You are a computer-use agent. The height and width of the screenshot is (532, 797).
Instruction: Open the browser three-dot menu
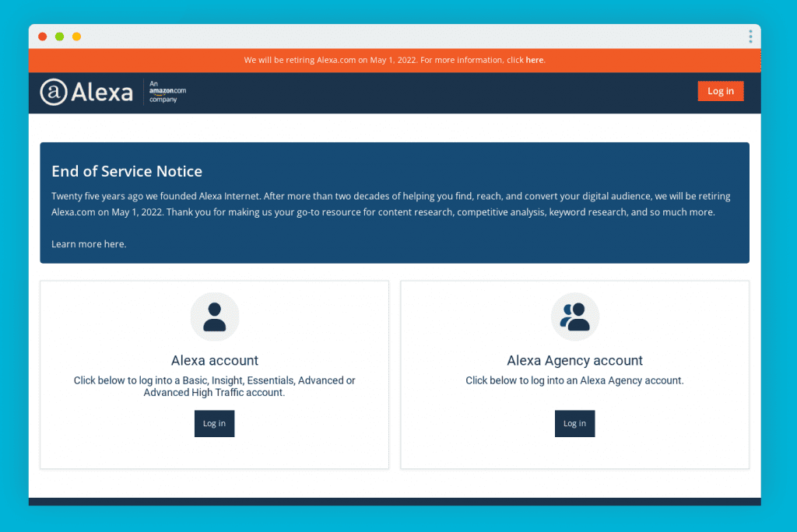click(750, 36)
